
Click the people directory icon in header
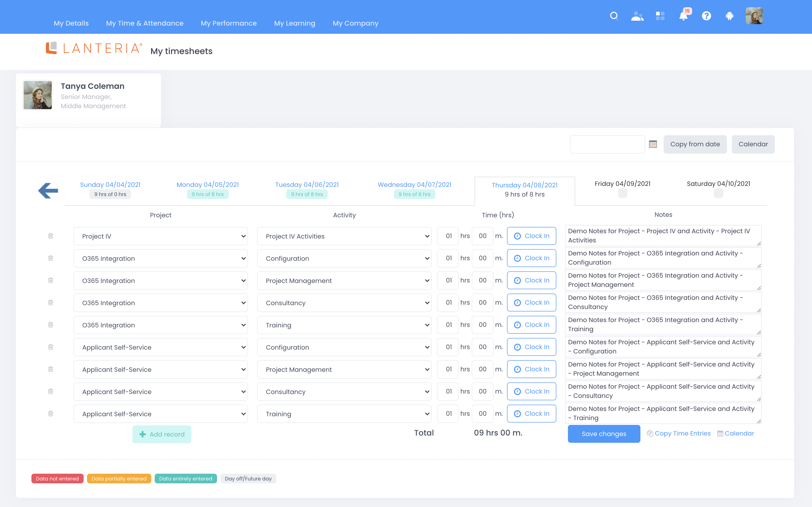(x=637, y=16)
